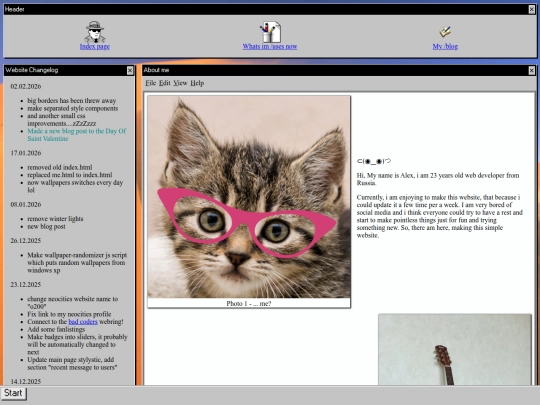
Task: Close the Header window
Action: coord(531,10)
